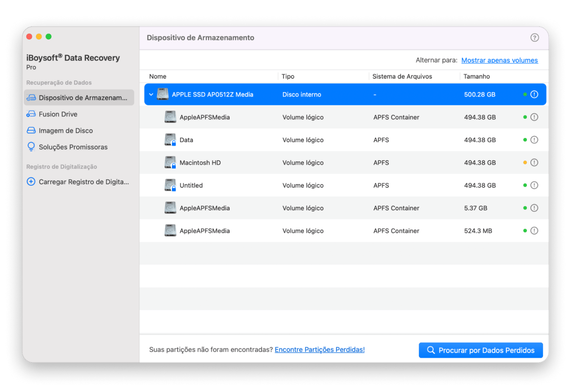Click the 5.37 GB AppleAPFSMedia disk icon
The image size is (571, 392).
pos(170,208)
